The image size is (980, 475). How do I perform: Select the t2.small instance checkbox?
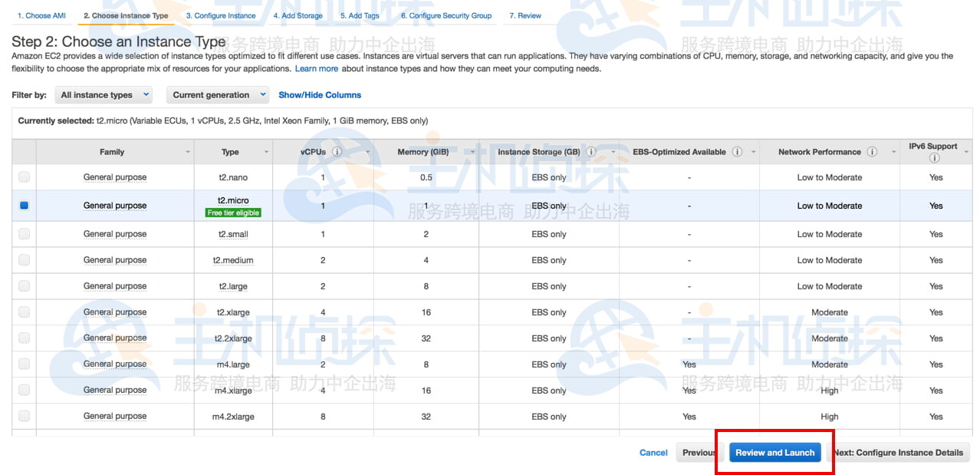[24, 234]
